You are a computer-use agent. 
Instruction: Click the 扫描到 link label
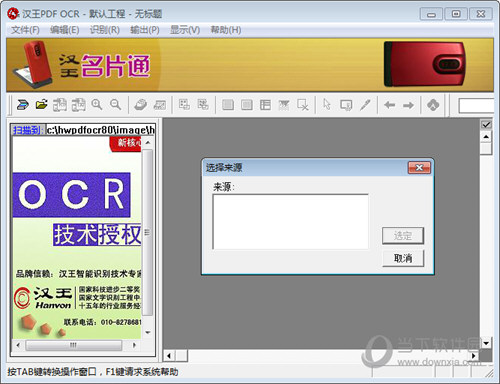(x=28, y=130)
